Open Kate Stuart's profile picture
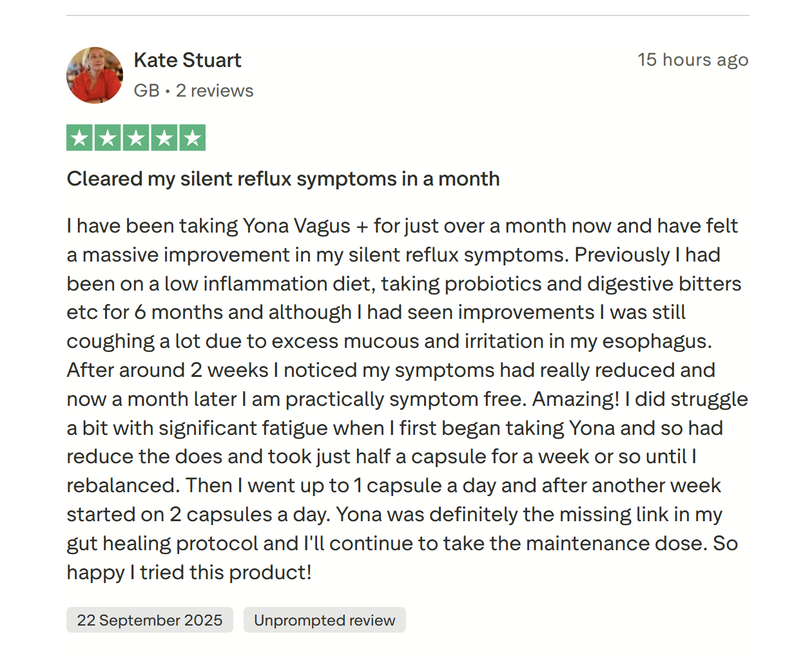The image size is (812, 661). click(x=95, y=75)
